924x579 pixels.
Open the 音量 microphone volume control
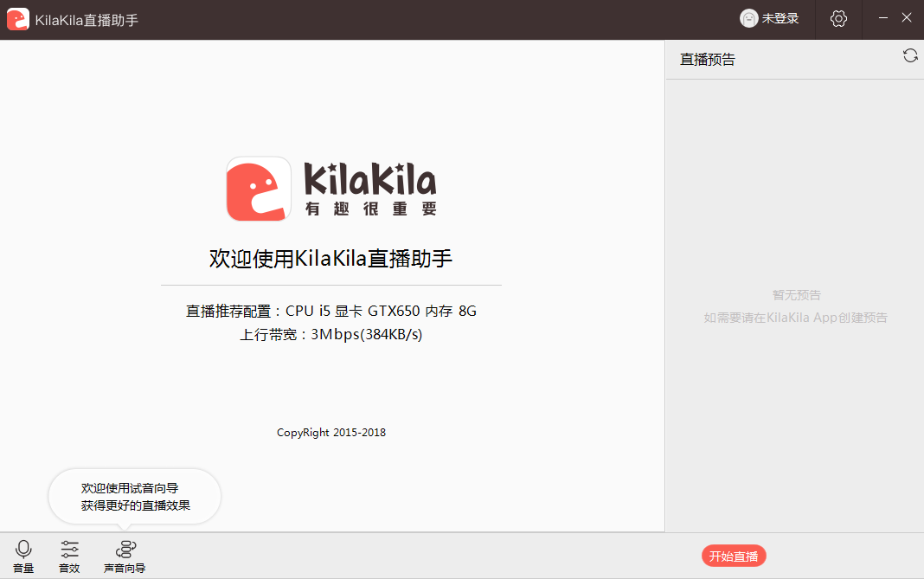(23, 556)
